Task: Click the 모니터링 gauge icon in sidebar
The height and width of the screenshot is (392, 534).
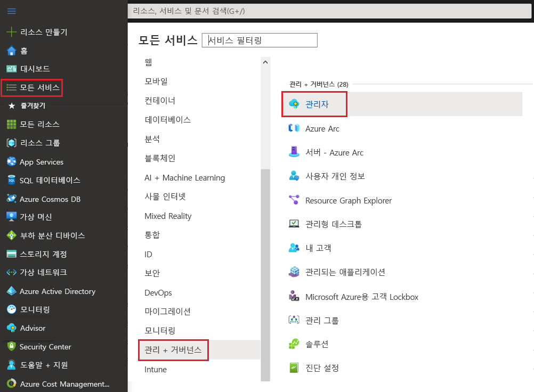Action: point(11,309)
